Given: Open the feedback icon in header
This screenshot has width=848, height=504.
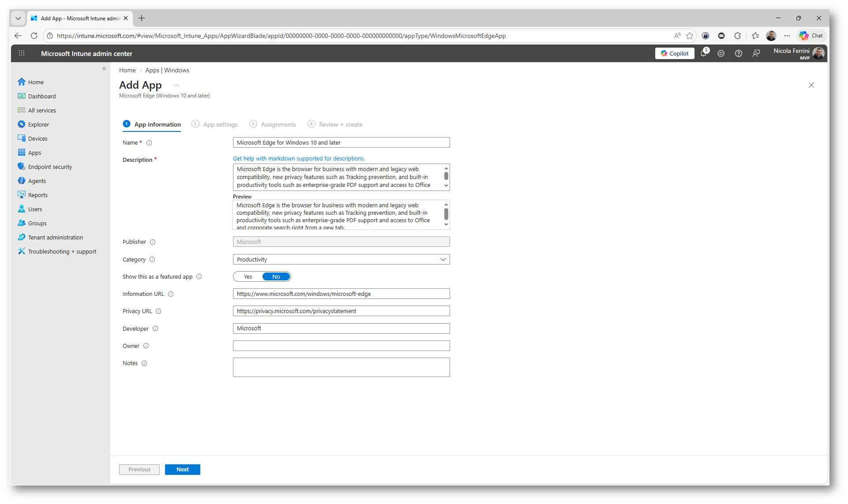Looking at the screenshot, I should click(756, 53).
